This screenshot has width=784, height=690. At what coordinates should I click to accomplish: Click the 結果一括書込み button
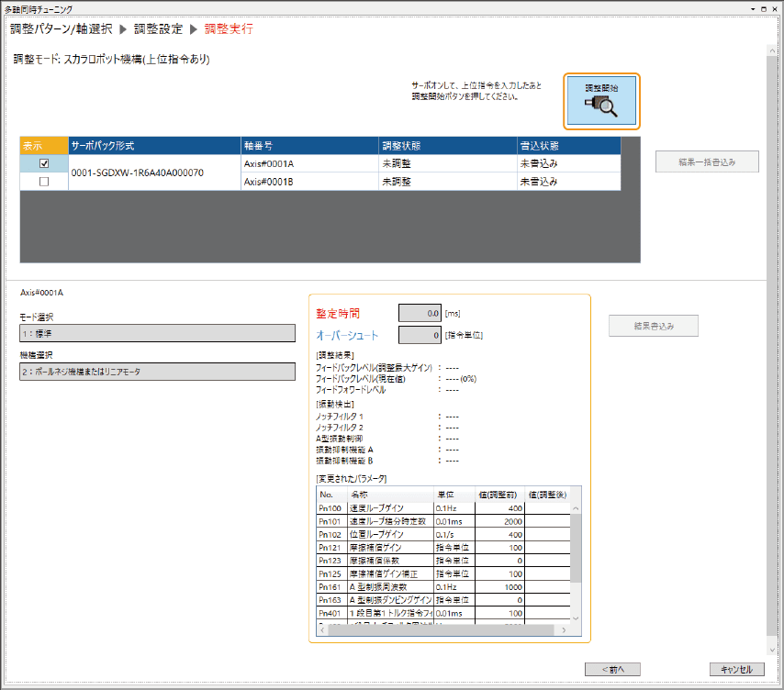click(x=707, y=162)
